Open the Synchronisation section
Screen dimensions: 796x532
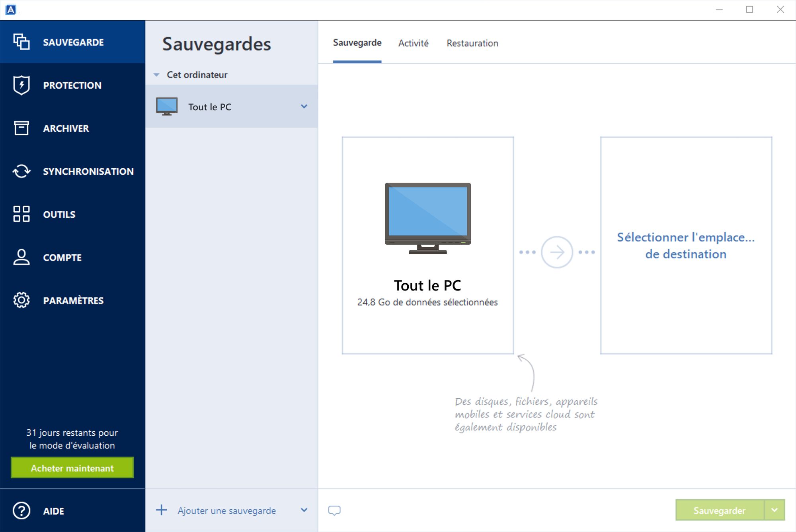pos(88,171)
